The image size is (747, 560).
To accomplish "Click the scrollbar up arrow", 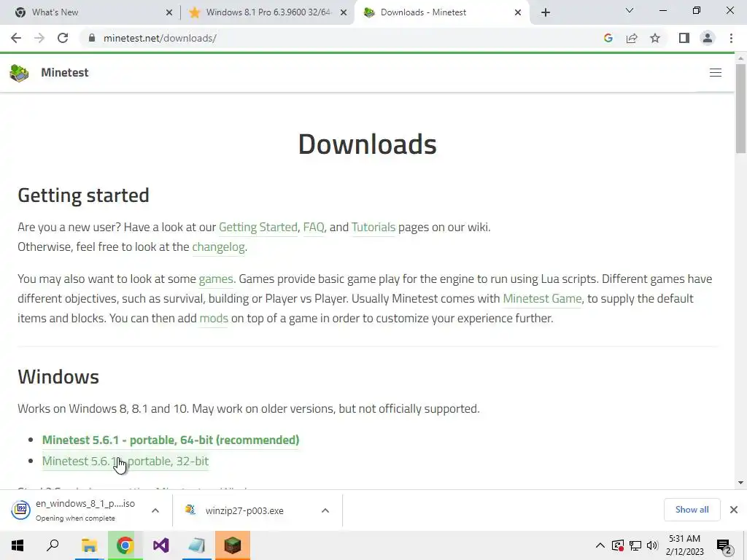I will click(740, 58).
